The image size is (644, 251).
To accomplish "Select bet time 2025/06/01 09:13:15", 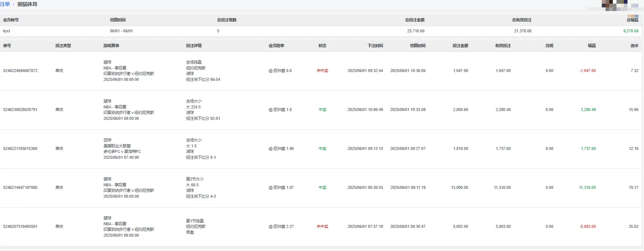I will coord(365,148).
